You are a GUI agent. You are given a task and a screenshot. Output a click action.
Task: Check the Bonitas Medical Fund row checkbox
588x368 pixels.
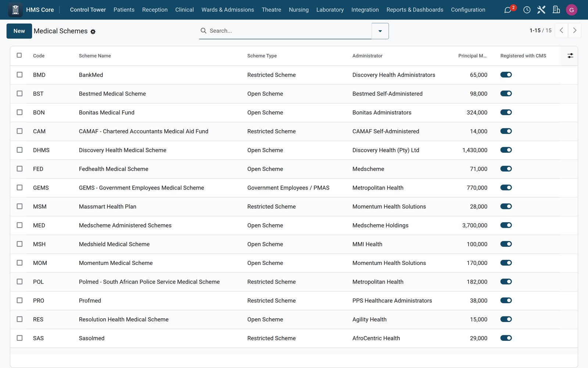point(19,112)
